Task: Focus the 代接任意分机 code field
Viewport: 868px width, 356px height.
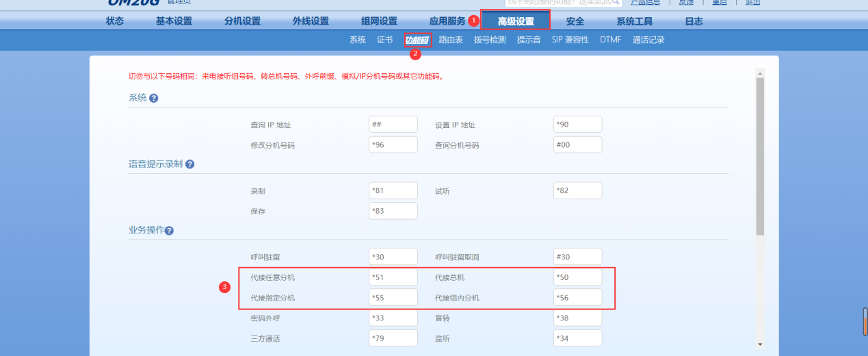Action: click(x=393, y=277)
